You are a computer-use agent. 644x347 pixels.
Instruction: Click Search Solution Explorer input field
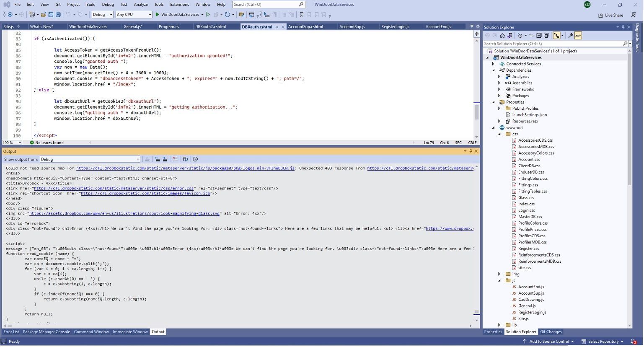pyautogui.click(x=553, y=44)
